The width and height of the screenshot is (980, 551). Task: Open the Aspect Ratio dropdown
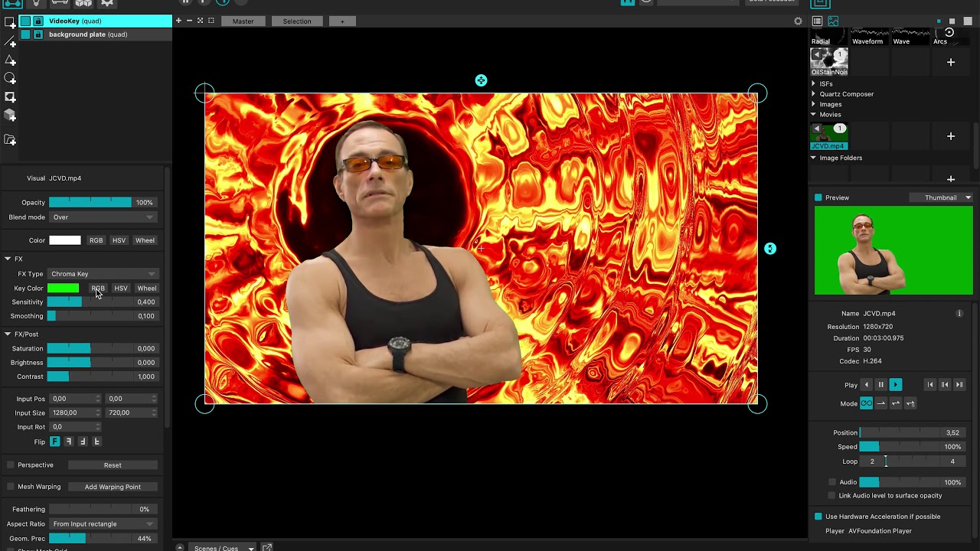(x=103, y=524)
